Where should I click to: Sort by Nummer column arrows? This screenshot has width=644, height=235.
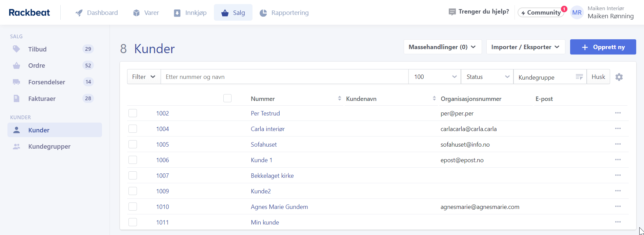click(339, 99)
